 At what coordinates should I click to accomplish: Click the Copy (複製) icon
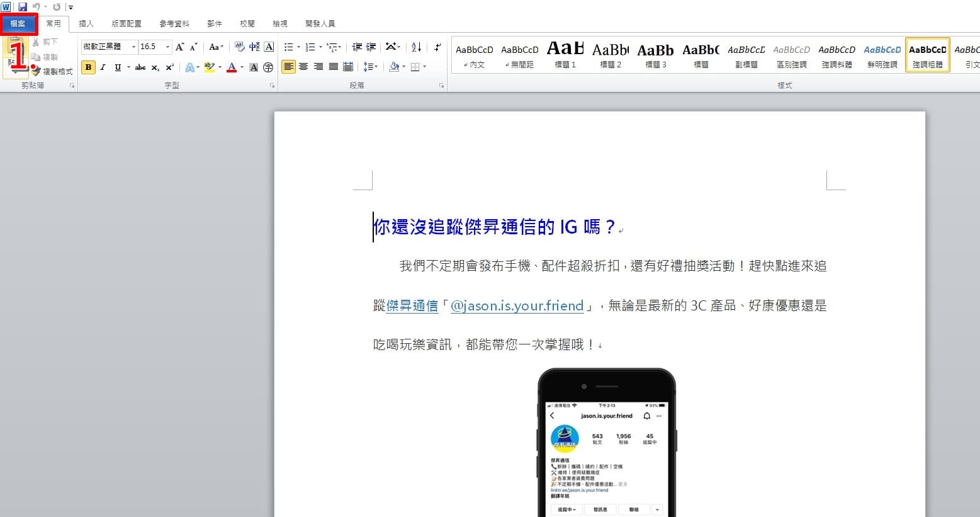[36, 57]
